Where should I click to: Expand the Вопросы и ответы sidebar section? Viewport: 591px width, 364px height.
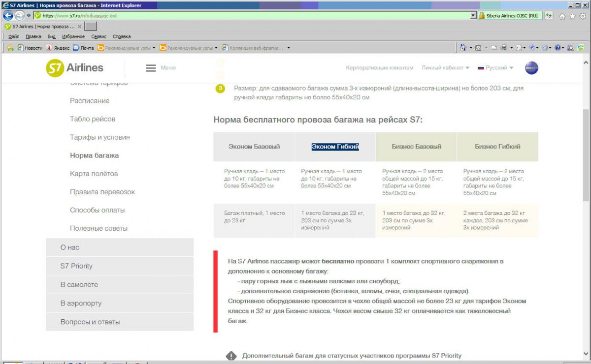click(x=120, y=322)
